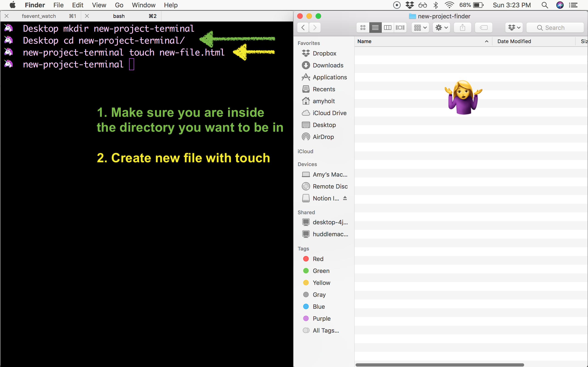The width and height of the screenshot is (588, 367).
Task: Select the Purple tag
Action: 321,318
